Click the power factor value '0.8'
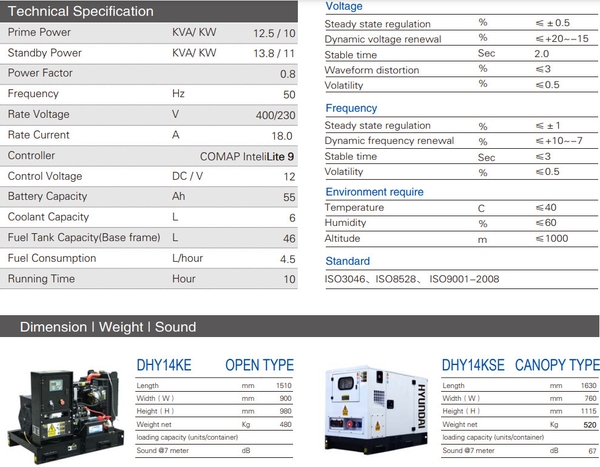Image resolution: width=600 pixels, height=467 pixels. coord(287,74)
